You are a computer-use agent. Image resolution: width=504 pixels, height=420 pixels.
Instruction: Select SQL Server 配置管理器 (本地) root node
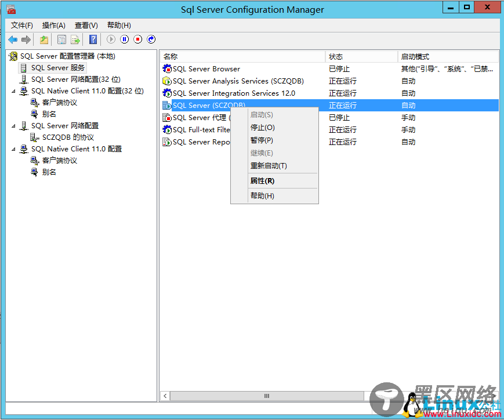(68, 56)
